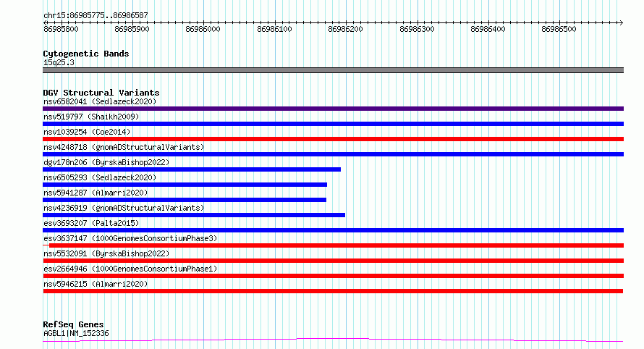Click nsv5532091 (ByrskaBishop2022) label

click(106, 253)
